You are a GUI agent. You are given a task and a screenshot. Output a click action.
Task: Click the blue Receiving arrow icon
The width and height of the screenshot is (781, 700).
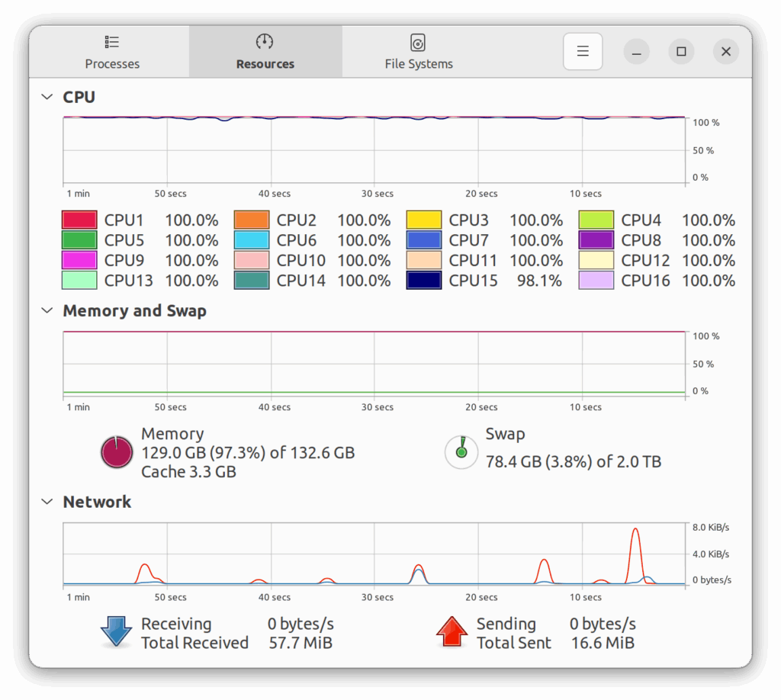click(x=117, y=633)
